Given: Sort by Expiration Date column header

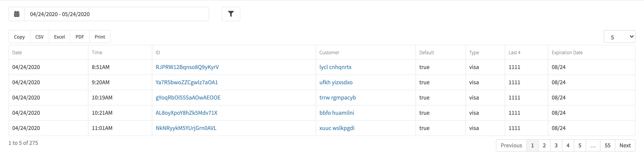Looking at the screenshot, I should [x=591, y=52].
